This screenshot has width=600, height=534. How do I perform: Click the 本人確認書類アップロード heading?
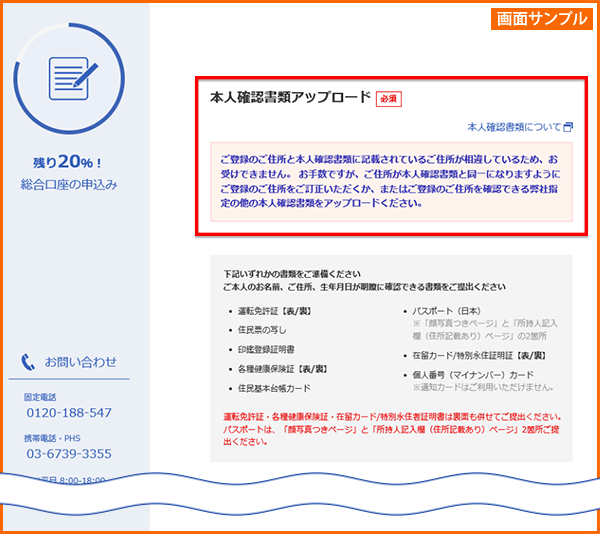(290, 98)
